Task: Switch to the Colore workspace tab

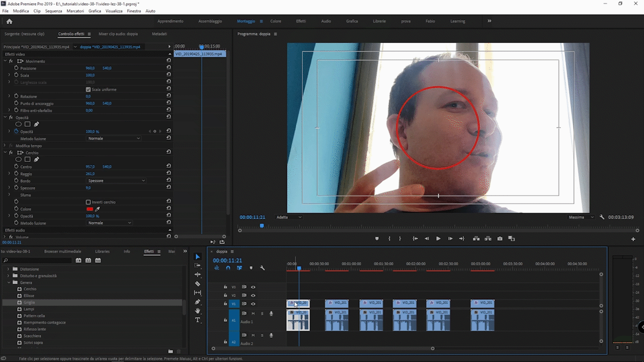Action: tap(276, 21)
